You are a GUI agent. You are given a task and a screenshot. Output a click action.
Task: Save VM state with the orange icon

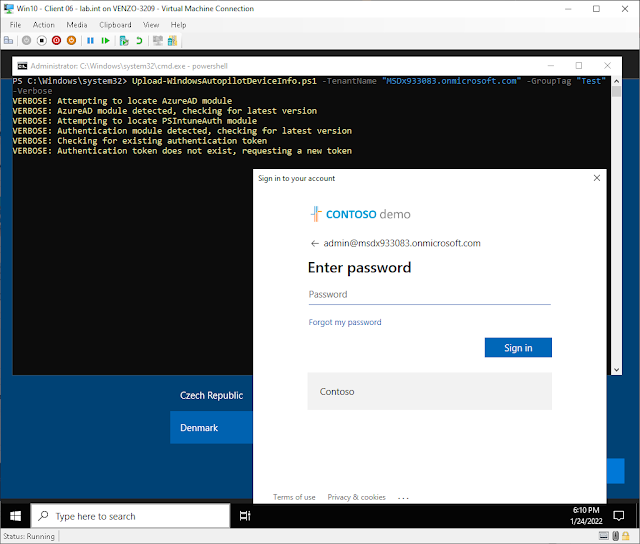pos(71,40)
